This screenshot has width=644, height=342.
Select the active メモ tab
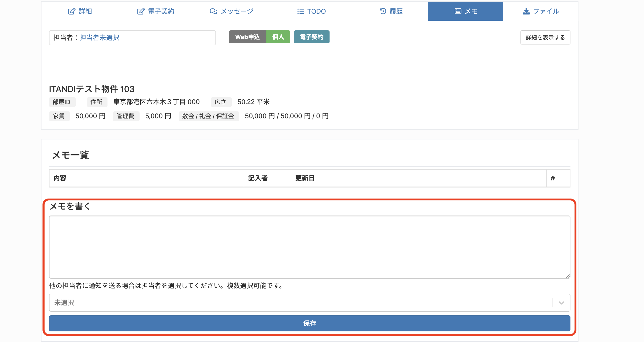pos(465,11)
